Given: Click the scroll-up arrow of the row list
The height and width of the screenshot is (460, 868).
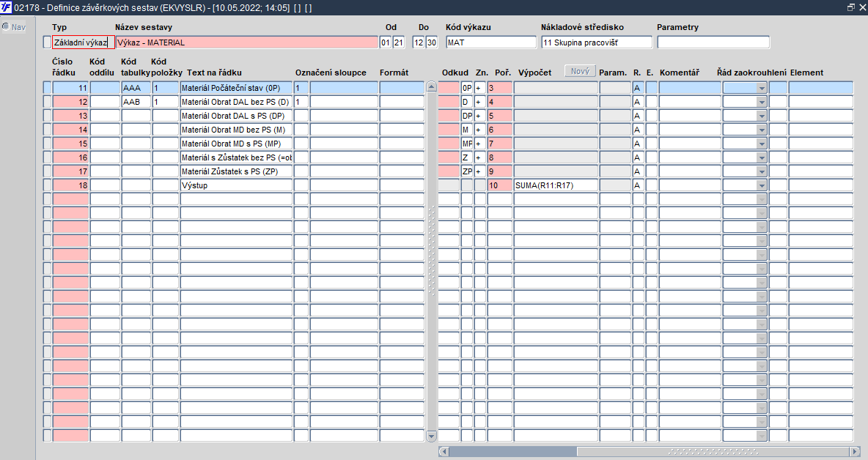Looking at the screenshot, I should point(432,87).
